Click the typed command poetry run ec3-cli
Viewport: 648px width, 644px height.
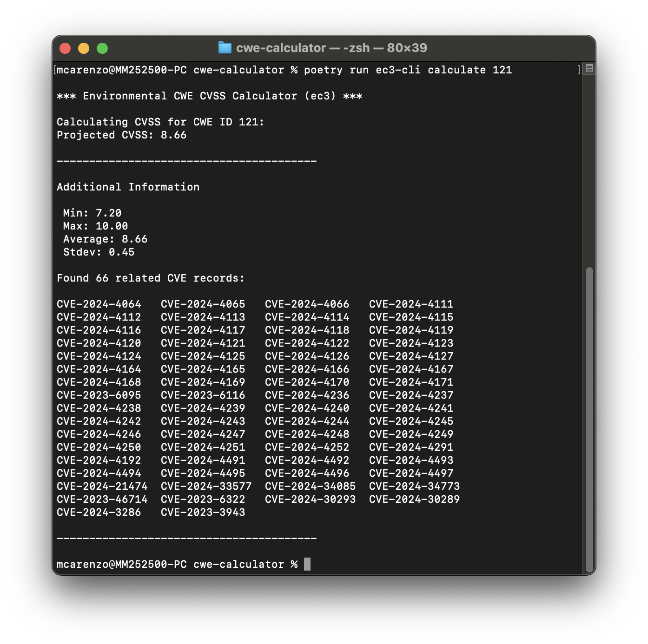pos(362,70)
